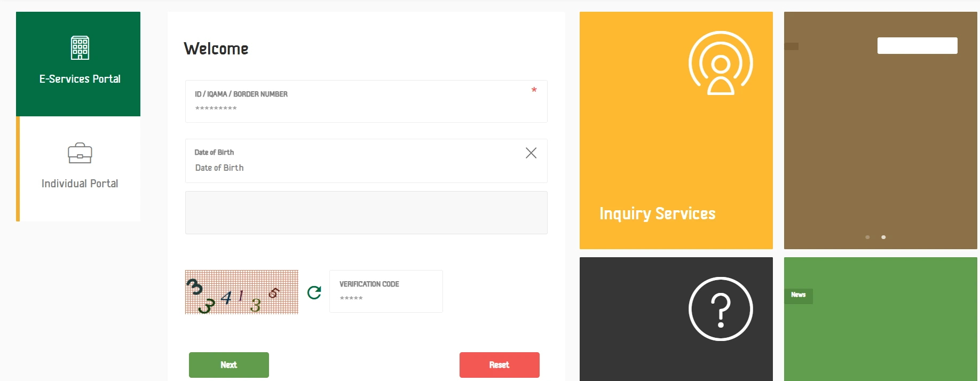Click the question mark help icon

[720, 309]
